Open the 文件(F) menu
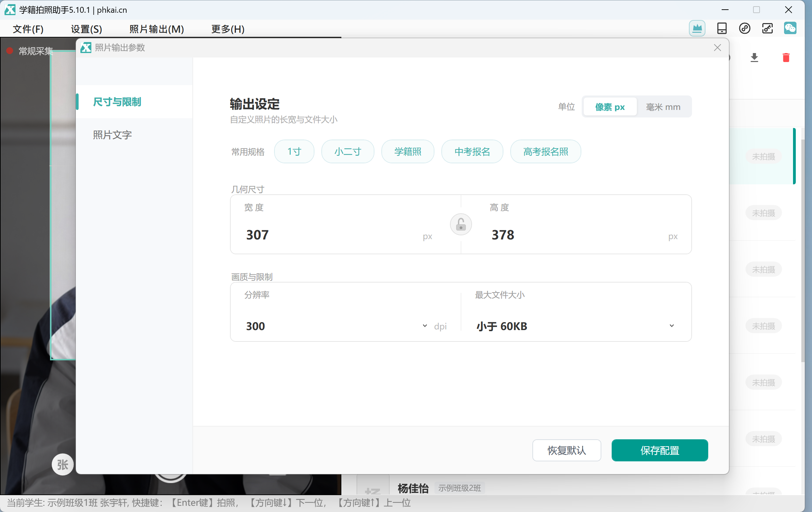The image size is (812, 512). (28, 29)
